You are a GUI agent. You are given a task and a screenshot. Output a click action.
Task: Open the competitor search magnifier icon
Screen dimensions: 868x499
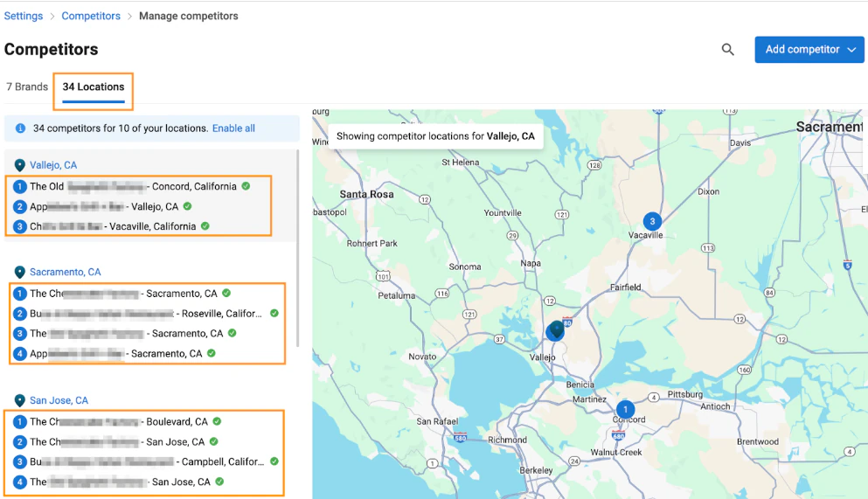[x=727, y=50]
